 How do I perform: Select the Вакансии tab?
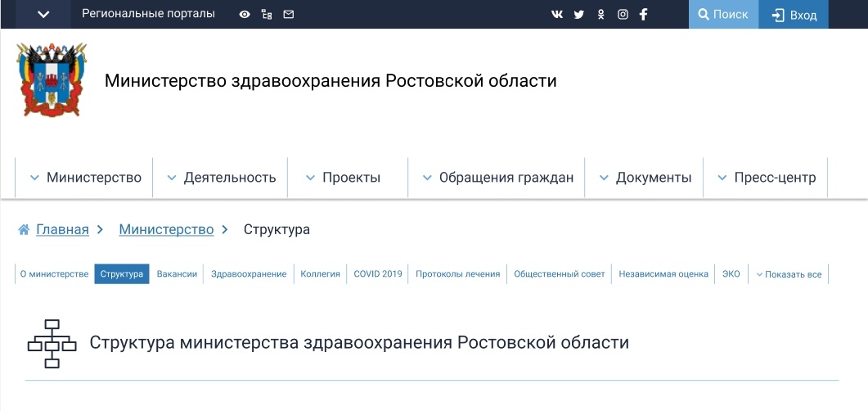[177, 274]
